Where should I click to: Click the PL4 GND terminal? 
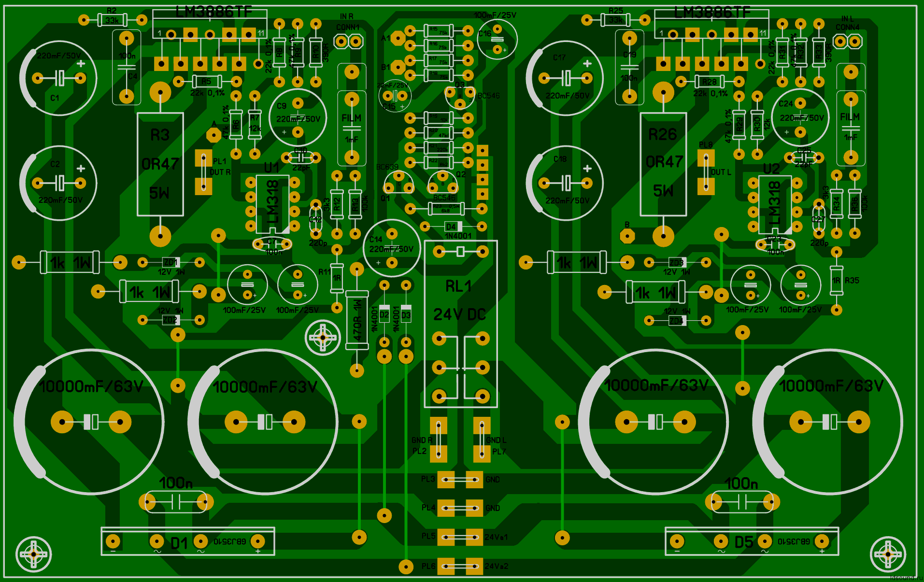(460, 508)
